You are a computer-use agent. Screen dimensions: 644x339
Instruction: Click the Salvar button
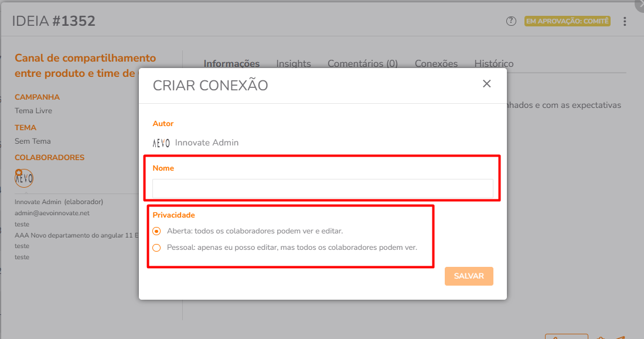click(469, 276)
